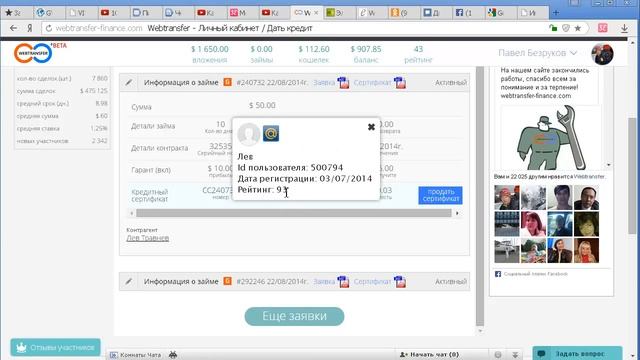Open the $1 650.00 вложения summary

click(210, 54)
